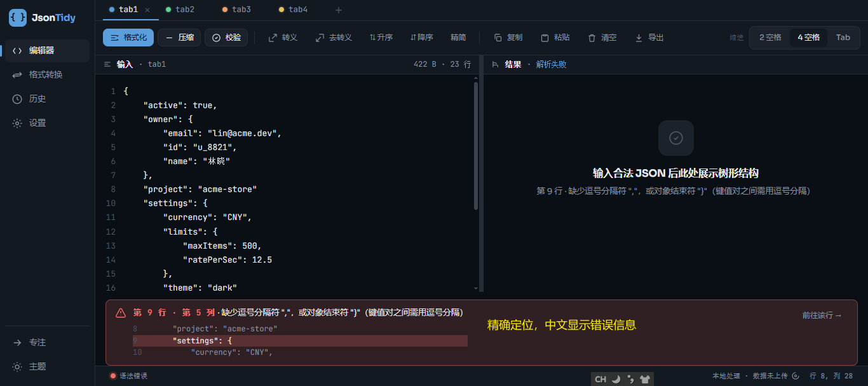Click the input editor's vertical scrollbar
The height and width of the screenshot is (386, 868).
coord(476,146)
